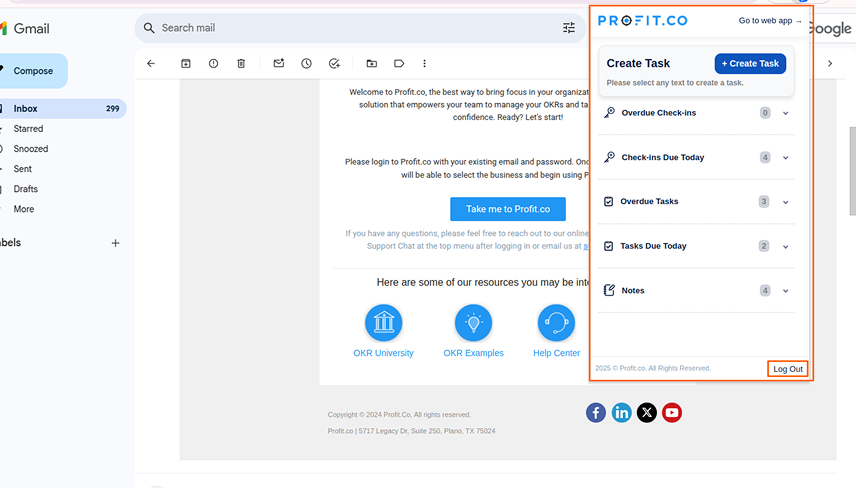Open the Inbox folder

click(63, 109)
